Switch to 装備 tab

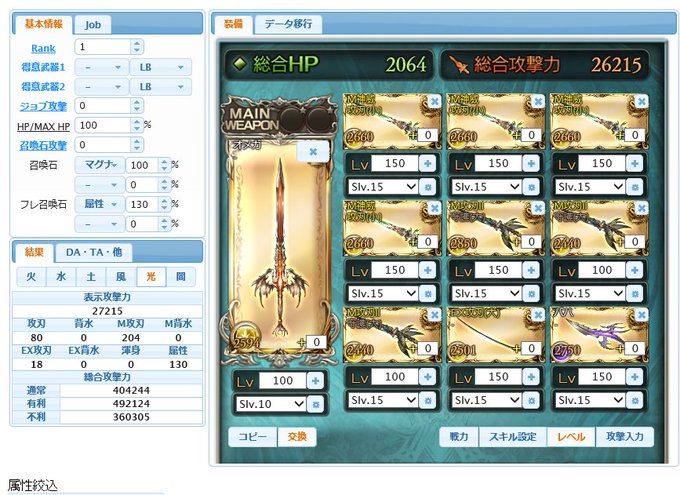(x=233, y=24)
